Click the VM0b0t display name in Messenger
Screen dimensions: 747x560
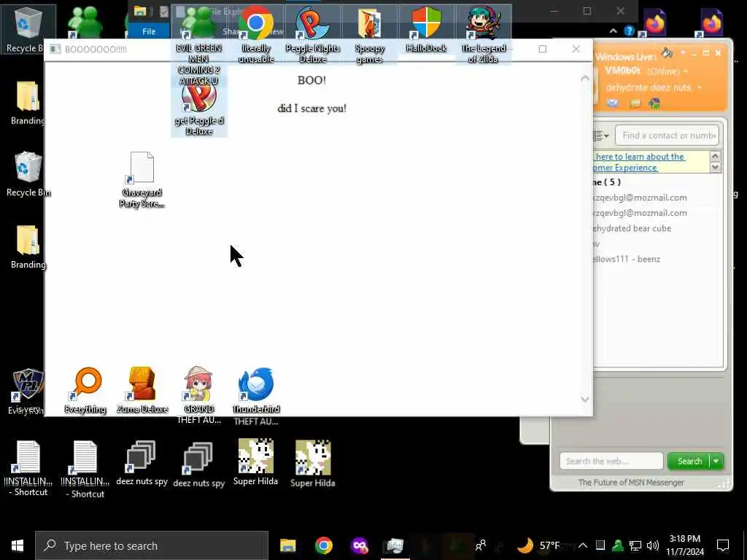623,71
